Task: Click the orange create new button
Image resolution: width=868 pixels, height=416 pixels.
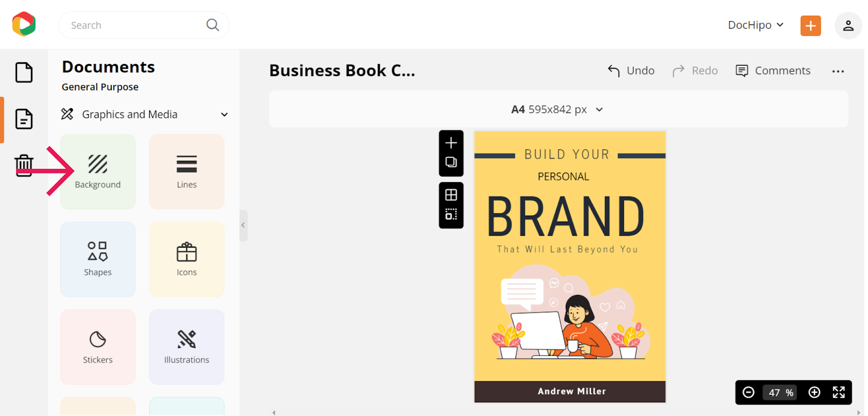Action: coord(810,26)
